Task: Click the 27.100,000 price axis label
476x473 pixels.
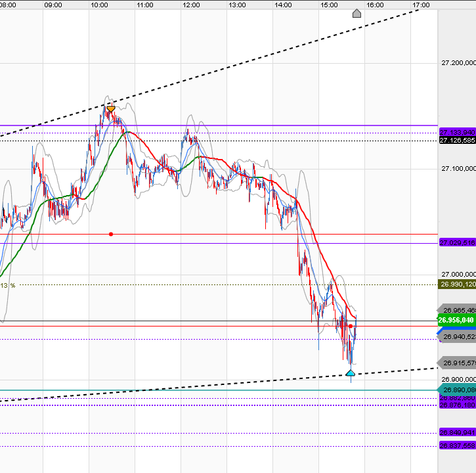Action: 458,168
